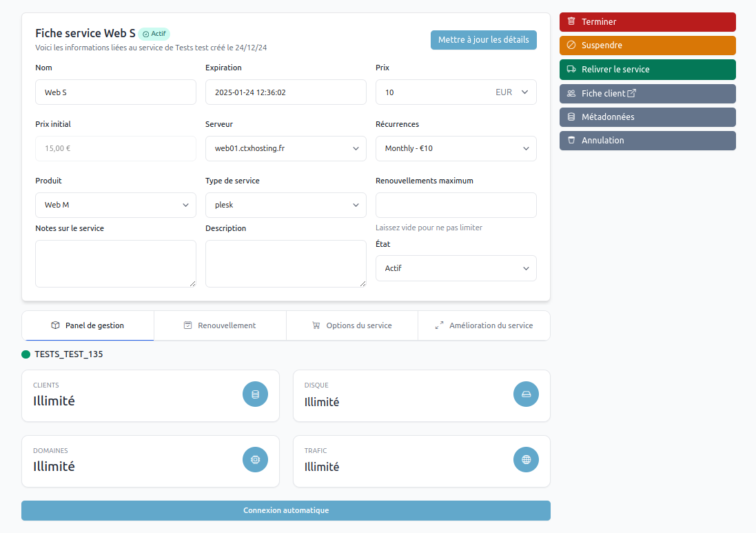Open the Options du service tab
756x533 pixels.
351,325
